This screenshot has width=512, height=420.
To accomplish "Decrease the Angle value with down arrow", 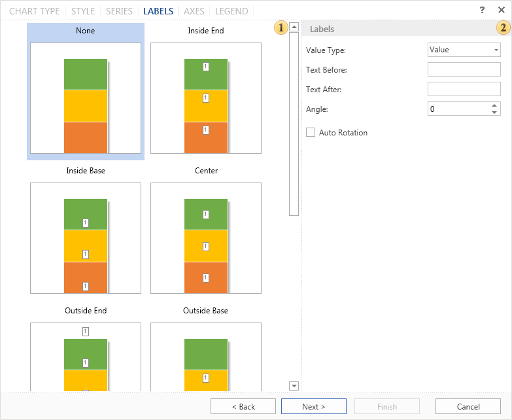I will pos(494,113).
